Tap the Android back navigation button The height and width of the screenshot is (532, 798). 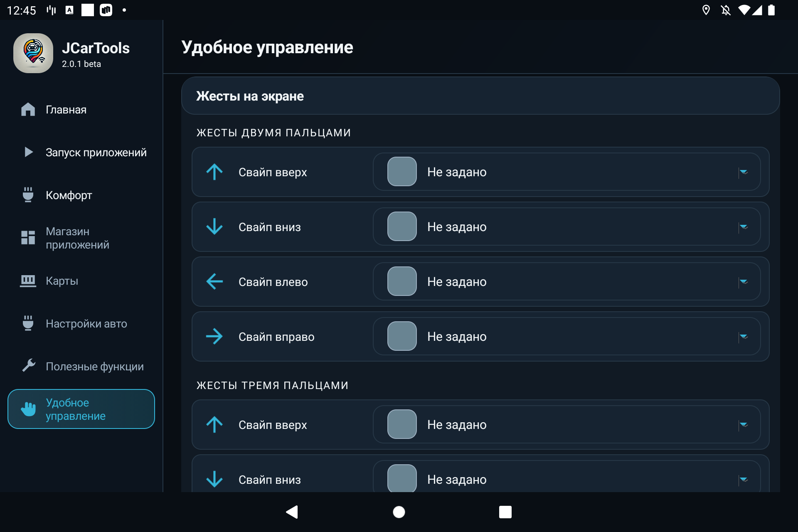point(292,512)
